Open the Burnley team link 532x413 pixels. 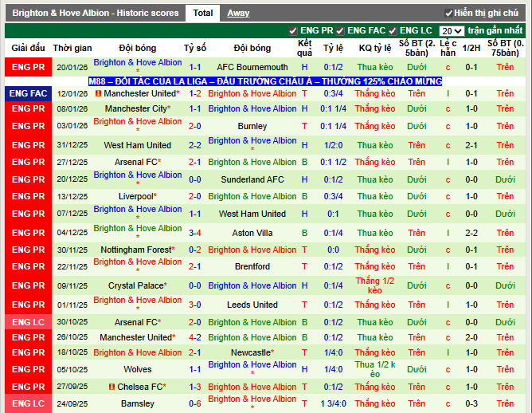click(252, 126)
